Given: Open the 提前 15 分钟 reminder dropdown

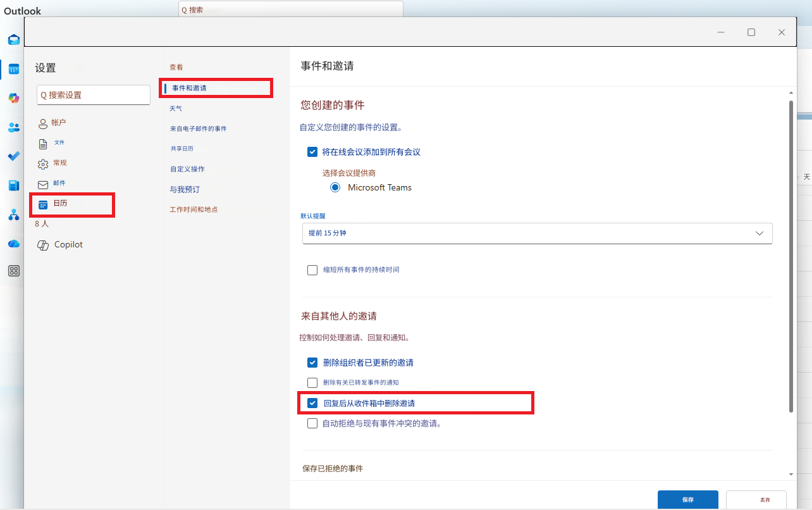Looking at the screenshot, I should point(538,233).
